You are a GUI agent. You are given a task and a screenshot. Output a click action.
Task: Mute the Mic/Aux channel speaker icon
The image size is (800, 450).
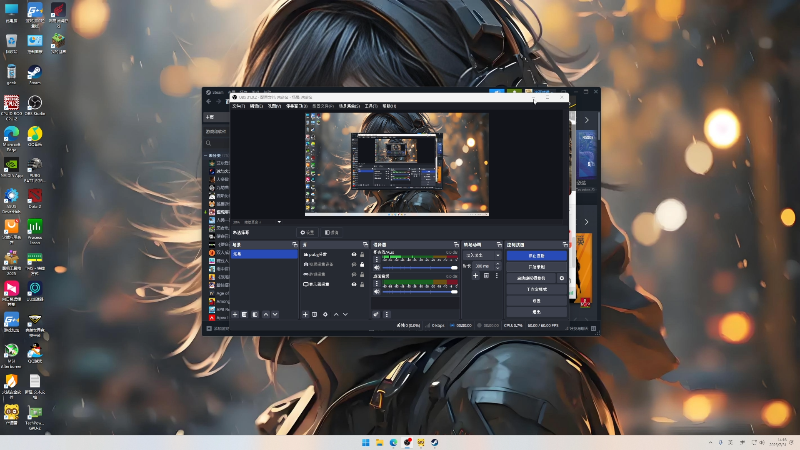pyautogui.click(x=377, y=267)
